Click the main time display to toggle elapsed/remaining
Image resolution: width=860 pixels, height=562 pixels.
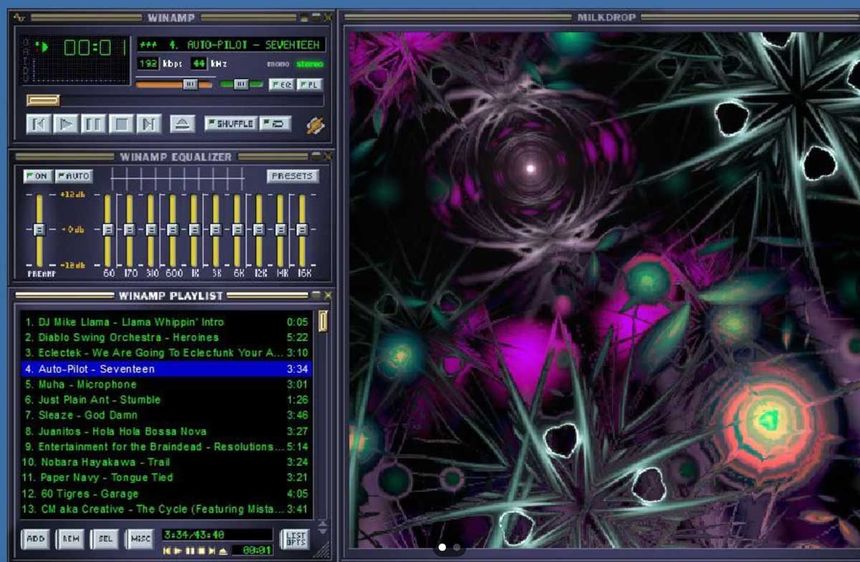click(94, 48)
